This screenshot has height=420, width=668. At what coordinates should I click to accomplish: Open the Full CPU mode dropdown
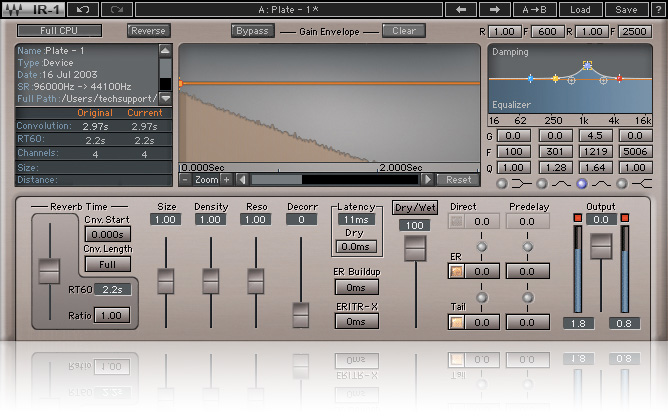(60, 31)
